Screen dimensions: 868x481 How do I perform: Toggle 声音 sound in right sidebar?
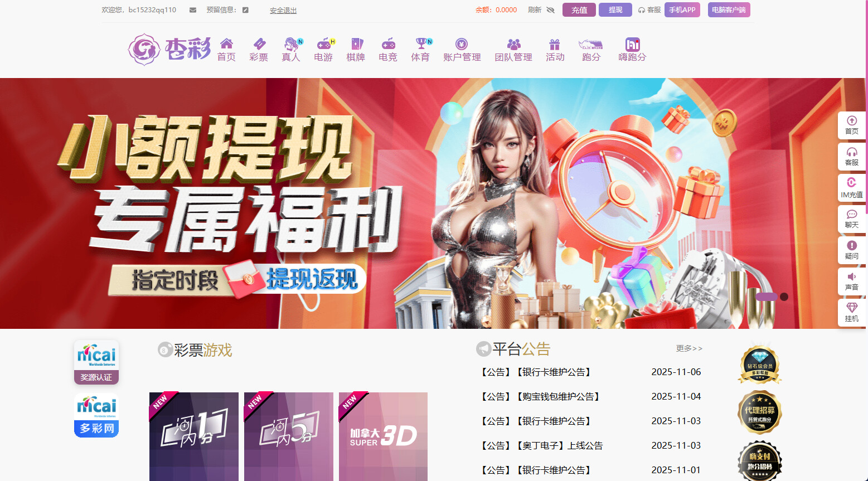[851, 281]
